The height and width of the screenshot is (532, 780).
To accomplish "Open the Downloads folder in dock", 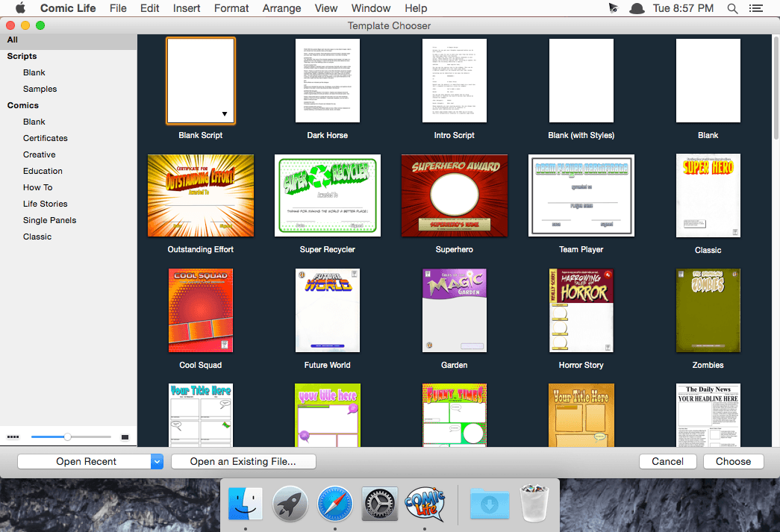I will [x=490, y=504].
